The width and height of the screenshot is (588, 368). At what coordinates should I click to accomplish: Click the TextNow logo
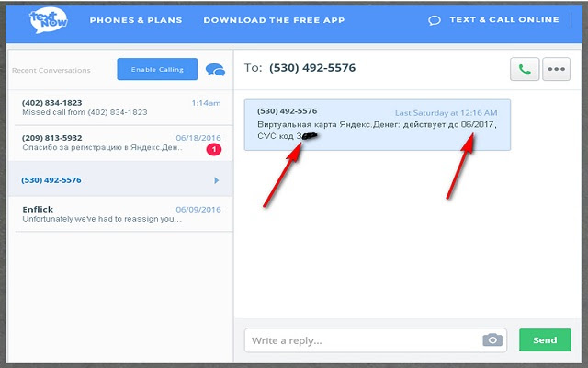point(49,20)
